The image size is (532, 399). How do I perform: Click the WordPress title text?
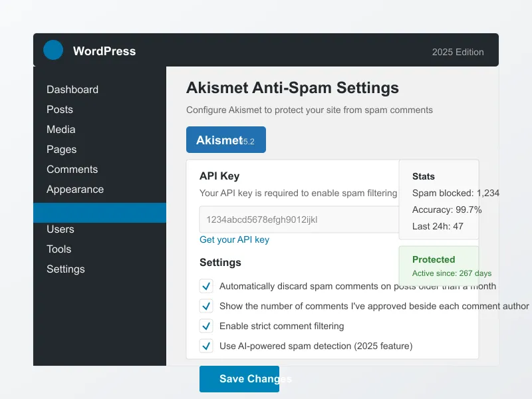(104, 51)
